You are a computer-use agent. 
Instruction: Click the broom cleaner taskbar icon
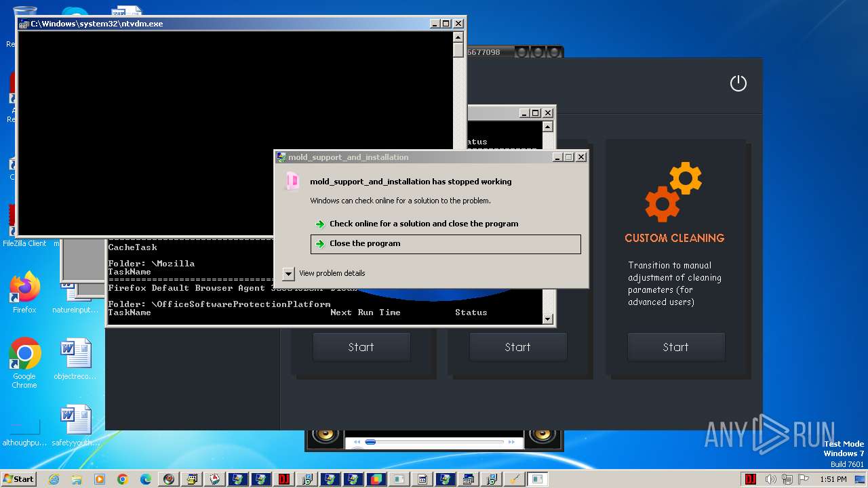pos(515,479)
